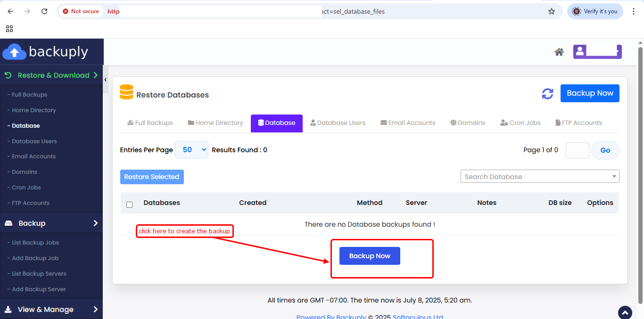Open the Softaculous Ltd link
The height and width of the screenshot is (319, 644).
(418, 317)
